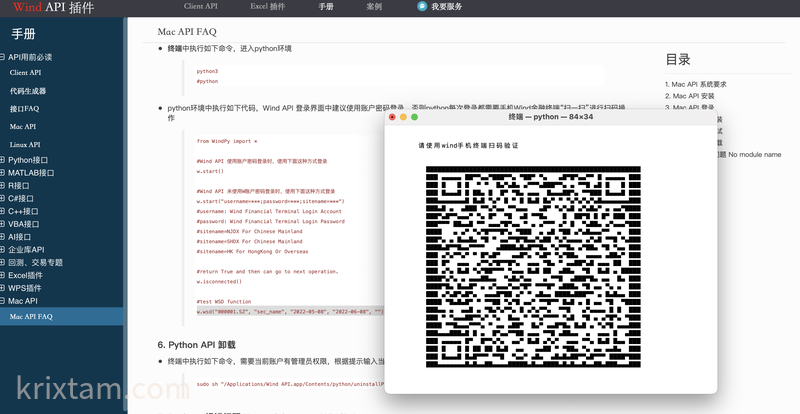Click the #test WSD function comment
Viewport: 800px width, 414px height.
[x=224, y=302]
